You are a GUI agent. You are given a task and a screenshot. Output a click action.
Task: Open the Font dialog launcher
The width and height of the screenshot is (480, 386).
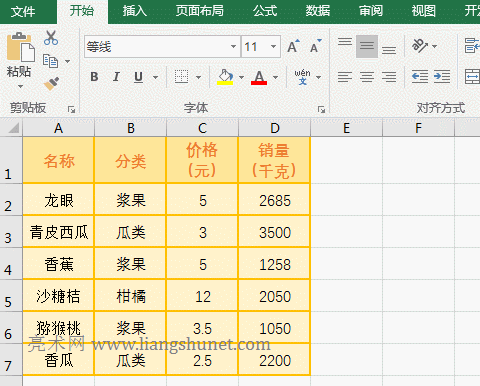(321, 109)
